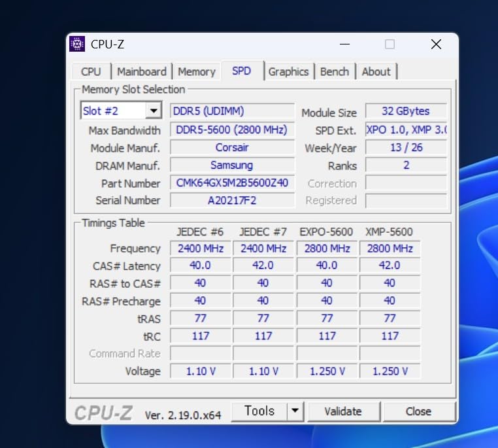Click JEDEC #6 frequency 2400 MHz
498x448 pixels.
coord(201,248)
